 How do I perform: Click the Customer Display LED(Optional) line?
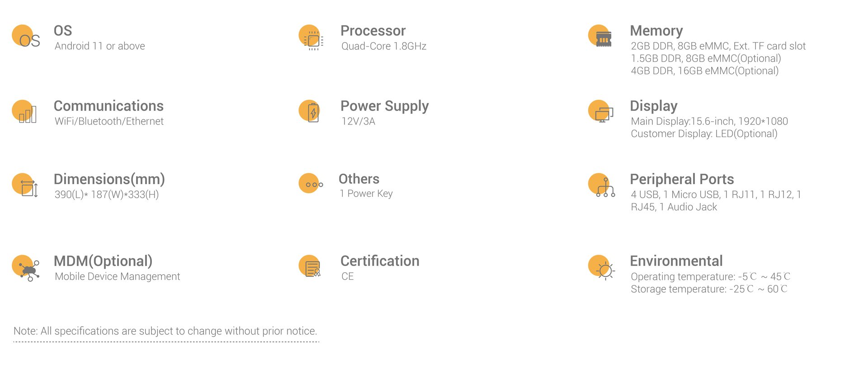click(704, 134)
